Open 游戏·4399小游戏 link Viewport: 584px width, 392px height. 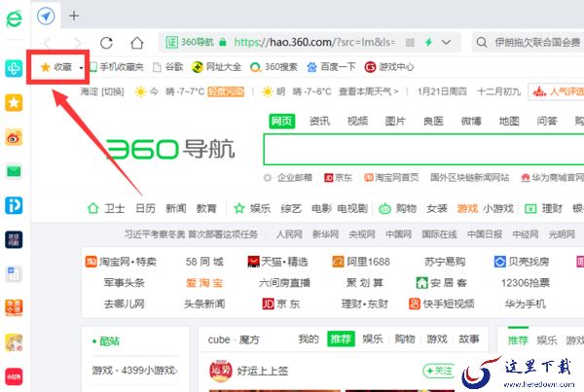click(134, 371)
